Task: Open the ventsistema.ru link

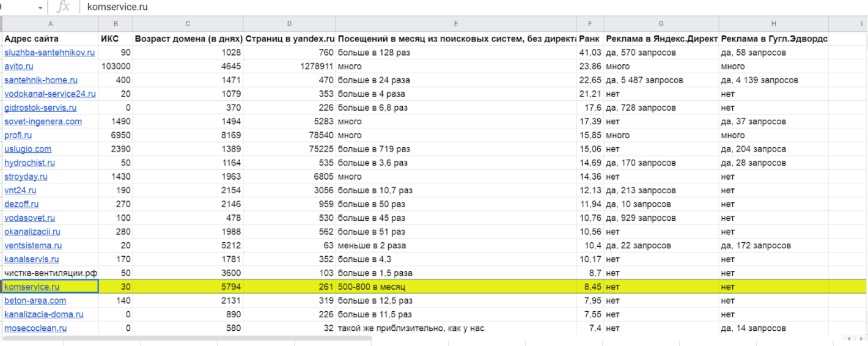Action: click(x=33, y=245)
